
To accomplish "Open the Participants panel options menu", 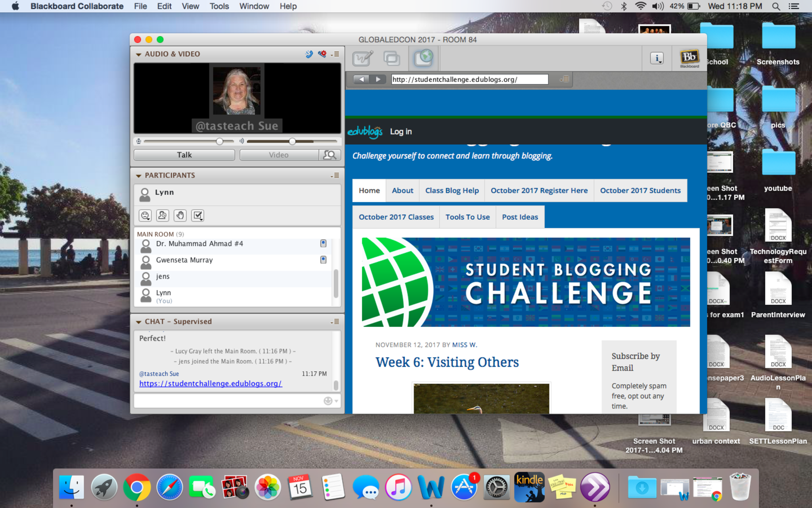I will coord(335,175).
